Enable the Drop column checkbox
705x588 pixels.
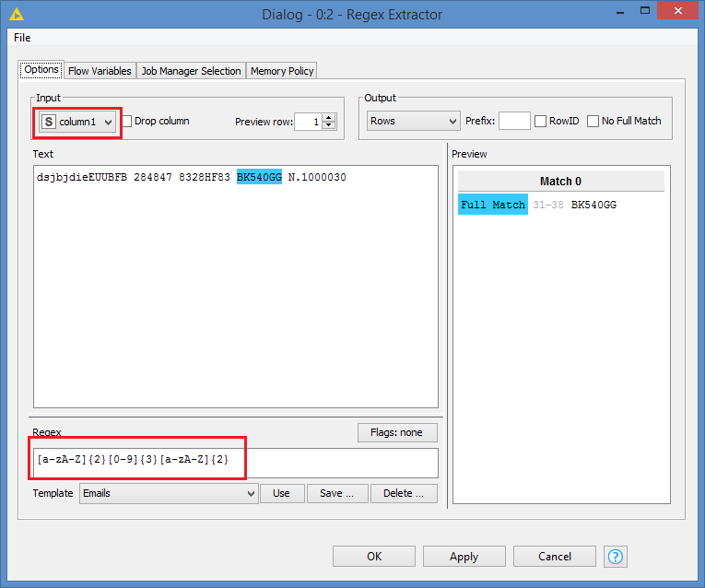(x=128, y=121)
